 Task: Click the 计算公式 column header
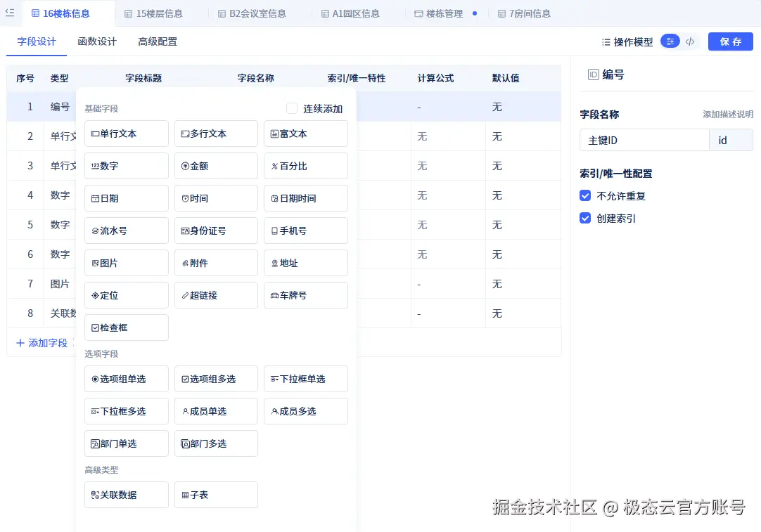(x=435, y=78)
